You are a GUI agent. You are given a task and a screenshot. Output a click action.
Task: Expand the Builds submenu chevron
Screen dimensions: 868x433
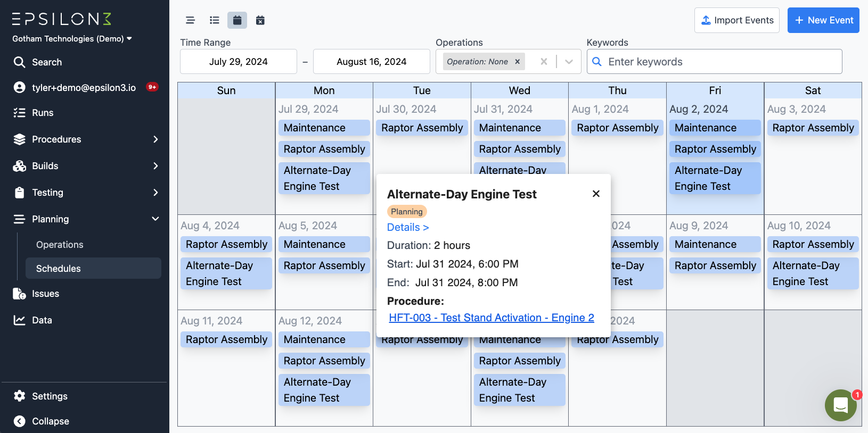(155, 166)
